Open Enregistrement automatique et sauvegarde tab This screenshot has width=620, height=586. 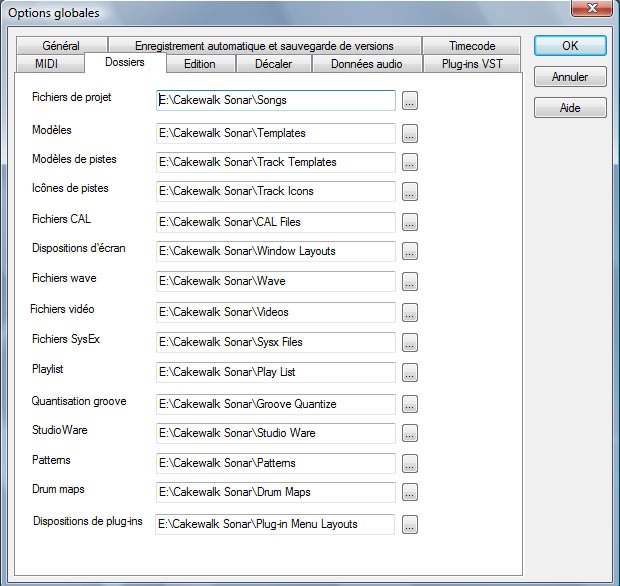pos(264,45)
